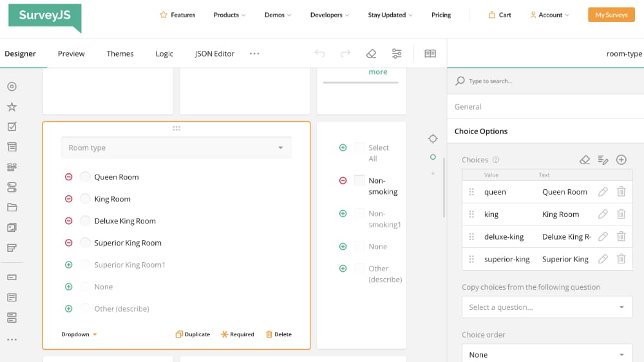This screenshot has width=644, height=362.
Task: Clear survey with eraser toolbar icon
Action: (372, 53)
